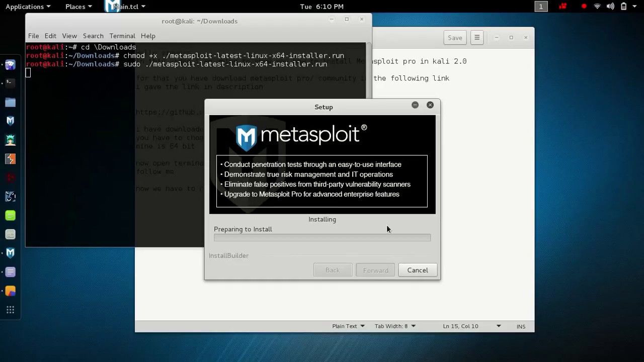The height and width of the screenshot is (362, 644).
Task: Click the workspace 1 indicator
Action: (541, 7)
